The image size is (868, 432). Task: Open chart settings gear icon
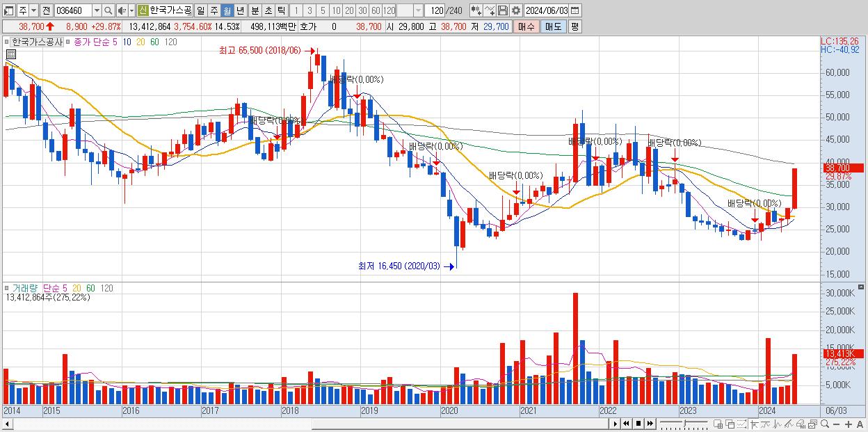pyautogui.click(x=515, y=10)
